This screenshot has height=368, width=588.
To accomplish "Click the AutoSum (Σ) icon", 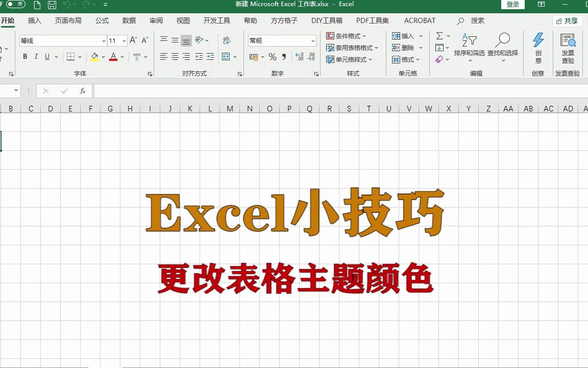I will click(x=439, y=36).
